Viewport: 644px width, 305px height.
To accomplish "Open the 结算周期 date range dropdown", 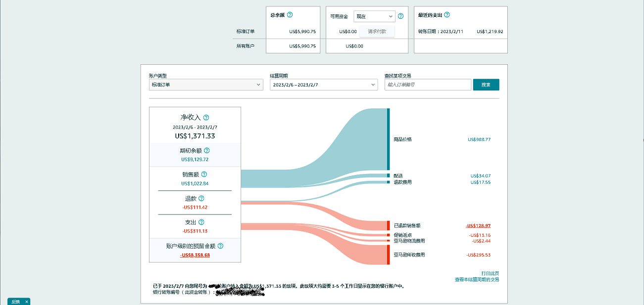I will [x=324, y=85].
